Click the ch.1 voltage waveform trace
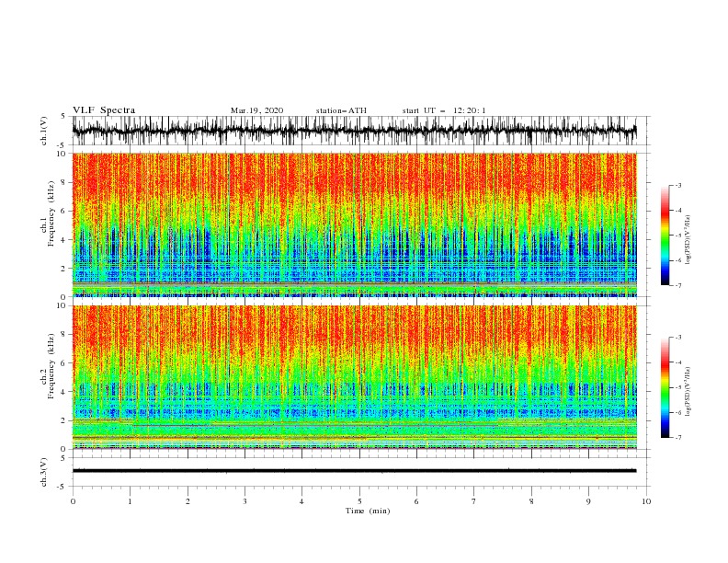The image size is (728, 563). pyautogui.click(x=354, y=131)
